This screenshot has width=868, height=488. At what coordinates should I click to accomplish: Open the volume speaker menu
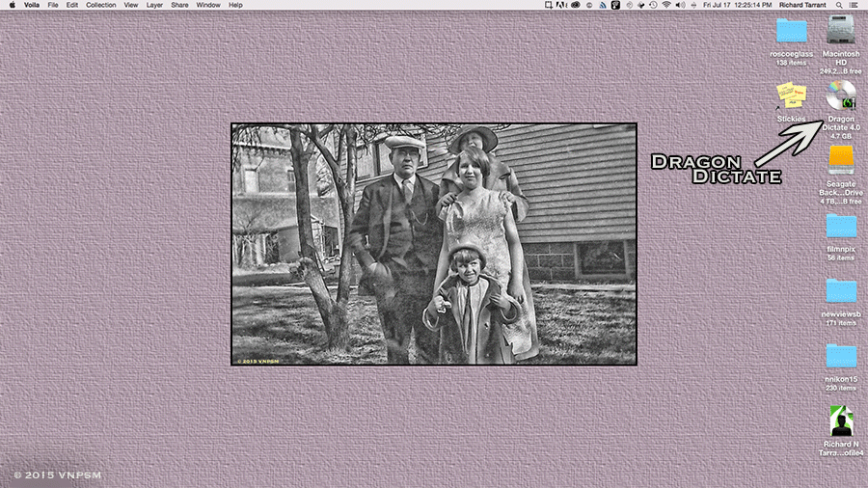[x=680, y=5]
